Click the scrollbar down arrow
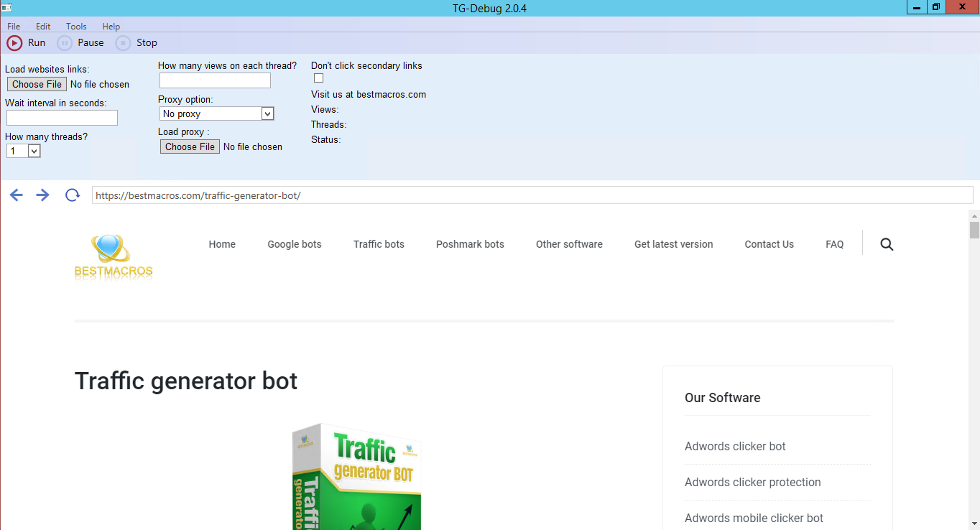980x530 pixels. point(974,524)
